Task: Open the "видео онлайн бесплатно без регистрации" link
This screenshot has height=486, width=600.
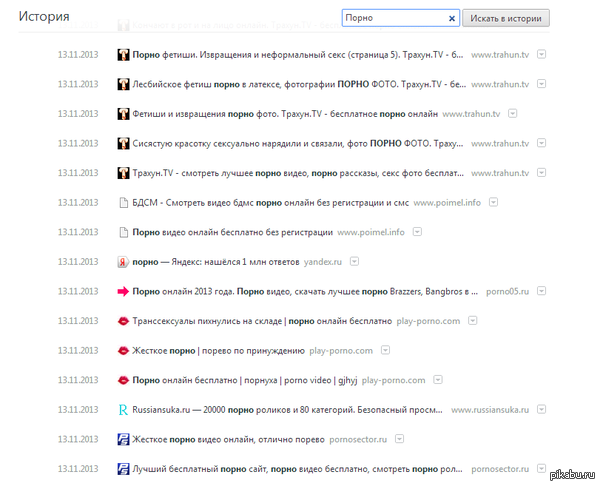Action: 232,232
